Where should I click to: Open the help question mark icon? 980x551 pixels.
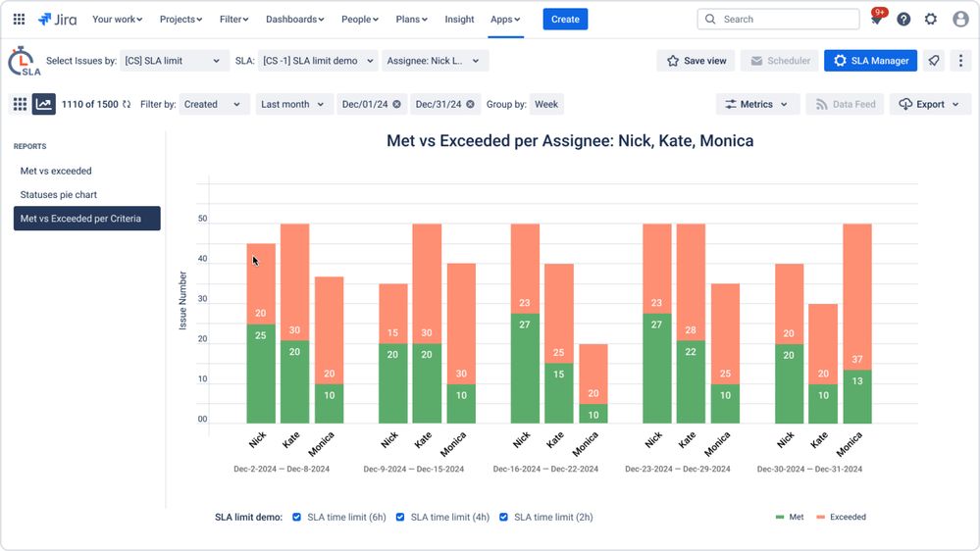[903, 20]
